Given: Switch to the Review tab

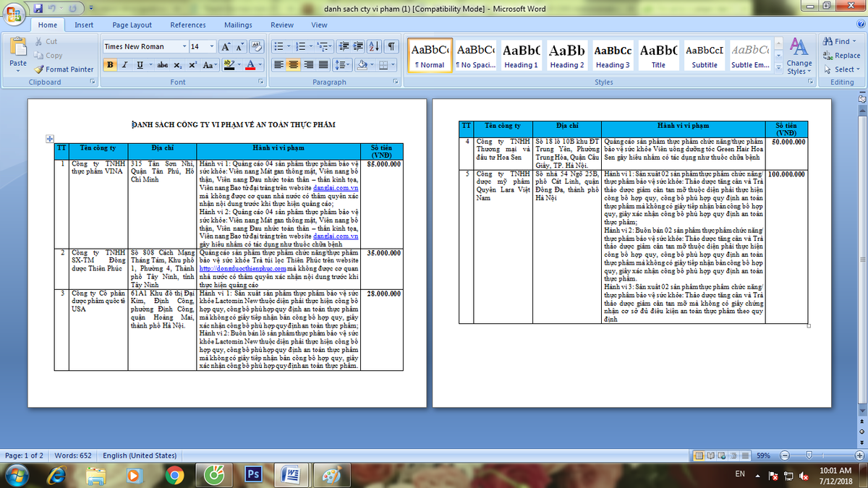Looking at the screenshot, I should pos(282,25).
